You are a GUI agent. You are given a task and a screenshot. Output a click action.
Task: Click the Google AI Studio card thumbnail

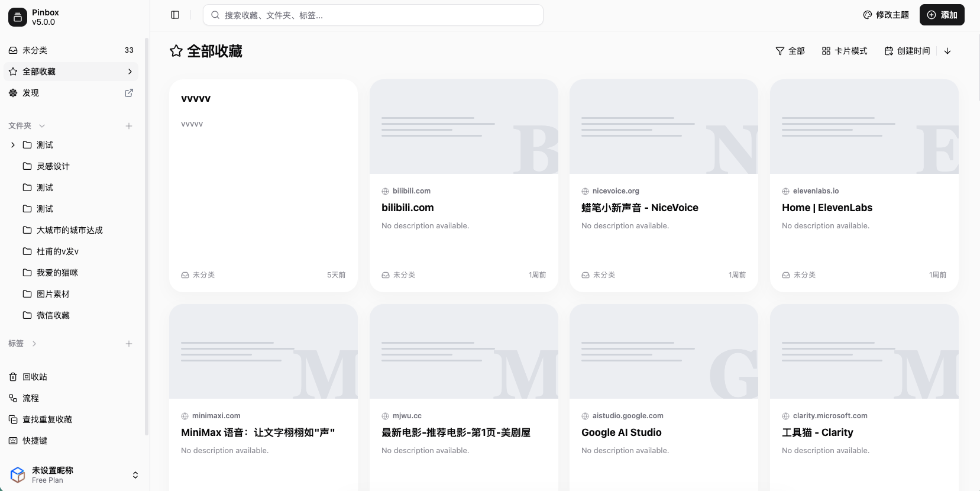point(664,351)
